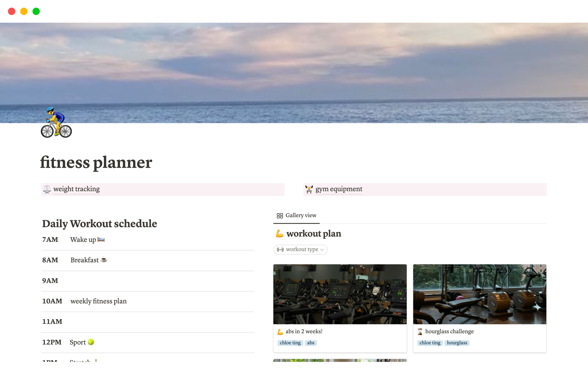Viewport: 588px width, 368px height.
Task: Click the workout plan database title
Action: pos(314,234)
